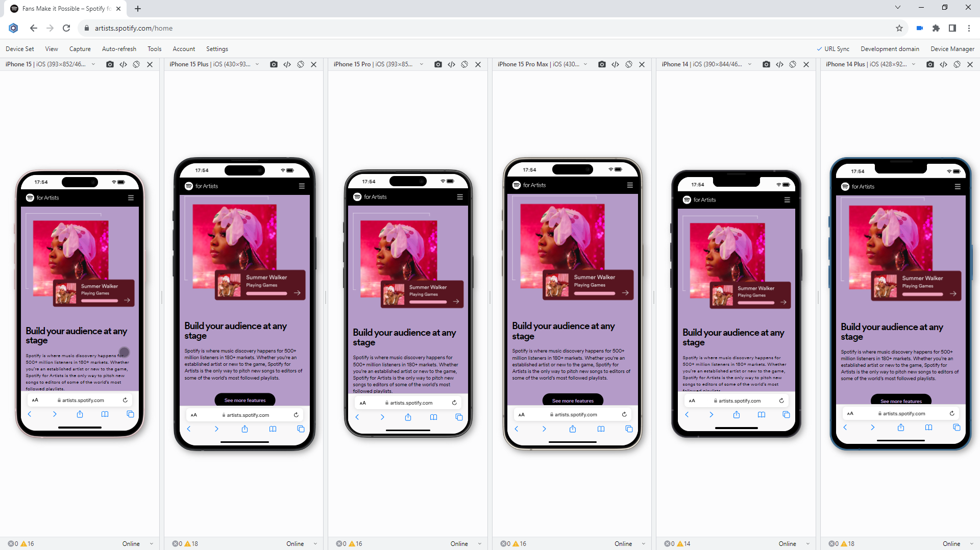Toggle URL Sync option

833,49
